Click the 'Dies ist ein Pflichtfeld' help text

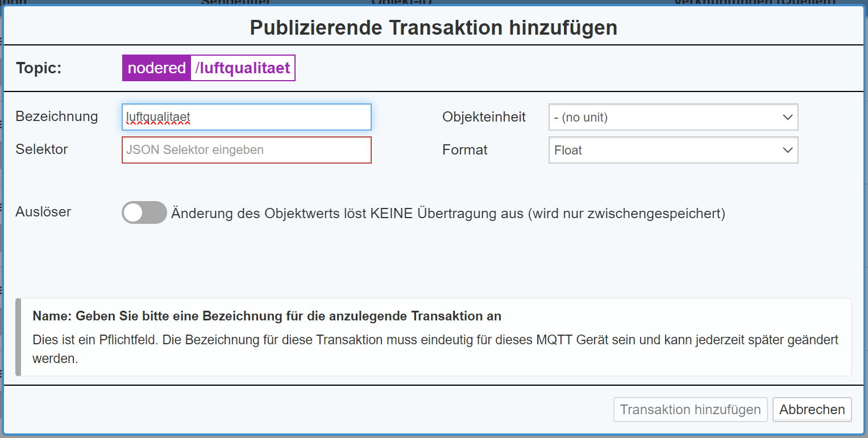(435, 349)
